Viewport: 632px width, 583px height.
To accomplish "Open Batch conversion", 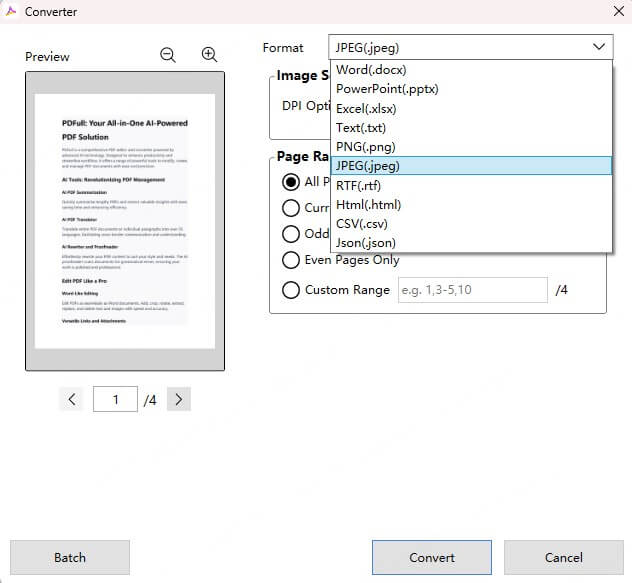I will (70, 557).
